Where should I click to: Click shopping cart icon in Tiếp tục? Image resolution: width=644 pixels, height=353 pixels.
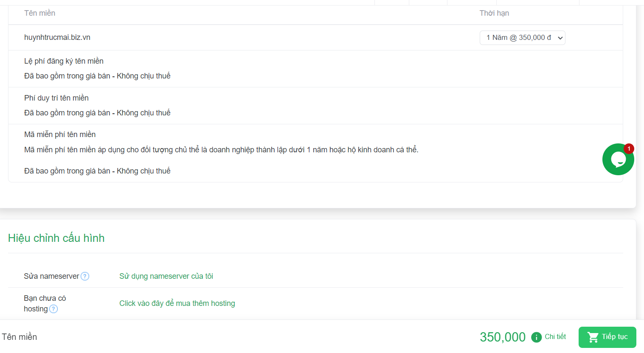593,337
